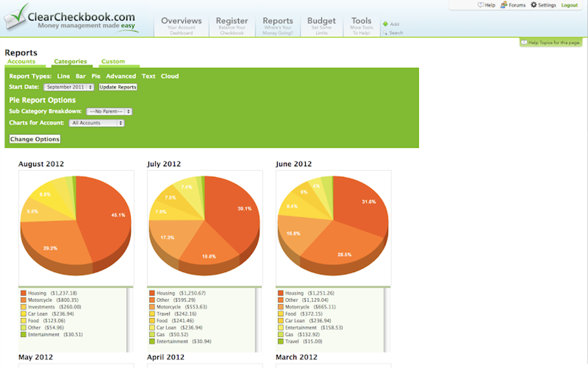Open the Charts for Account dropdown
The height and width of the screenshot is (368, 588).
point(97,123)
